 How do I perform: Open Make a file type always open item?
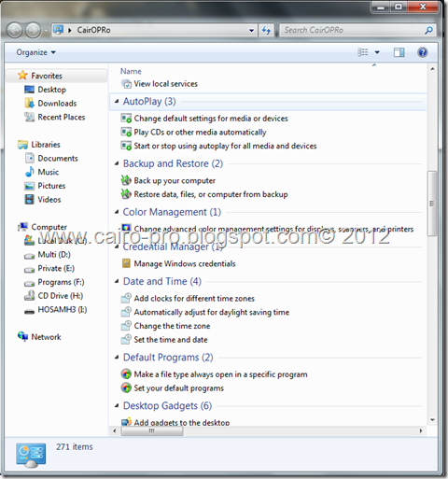[220, 374]
